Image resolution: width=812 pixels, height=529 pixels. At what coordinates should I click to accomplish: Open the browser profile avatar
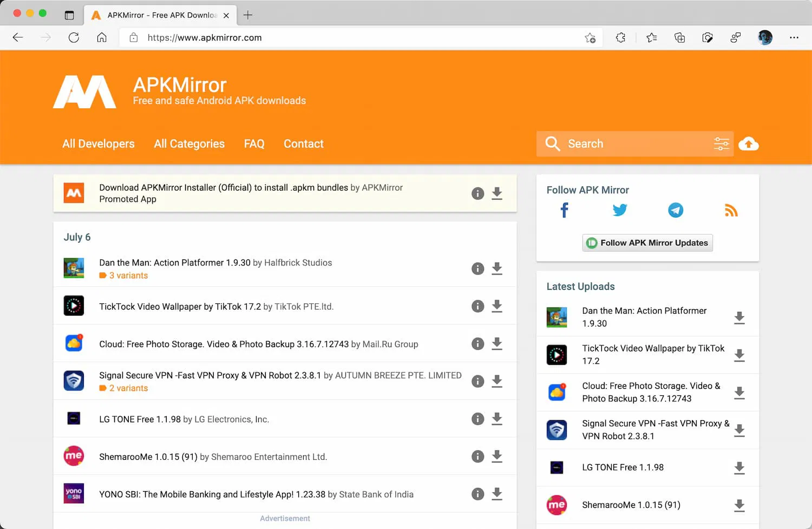tap(765, 37)
